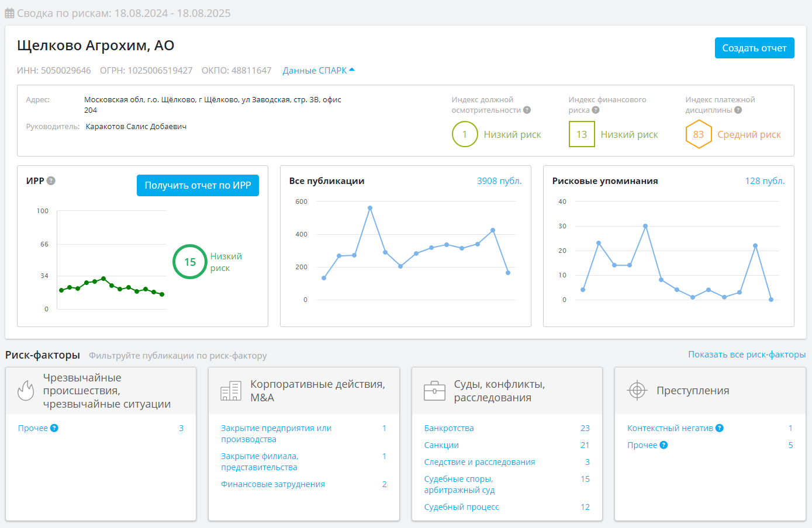Filter by Судебные споры, арбитражный суд
The height and width of the screenshot is (528, 812).
(x=459, y=484)
